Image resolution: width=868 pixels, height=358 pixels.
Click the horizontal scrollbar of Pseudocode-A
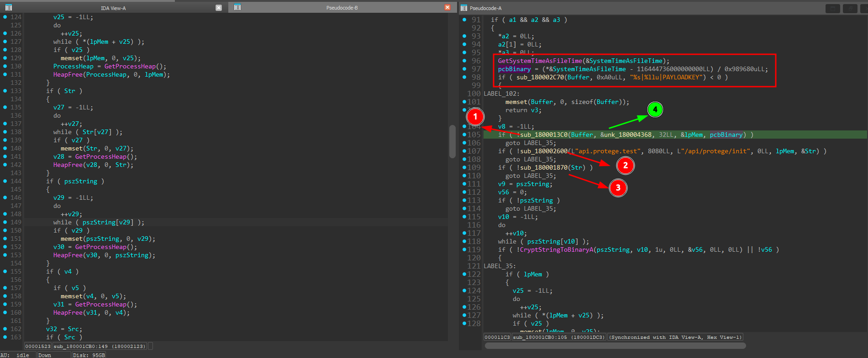pyautogui.click(x=615, y=346)
